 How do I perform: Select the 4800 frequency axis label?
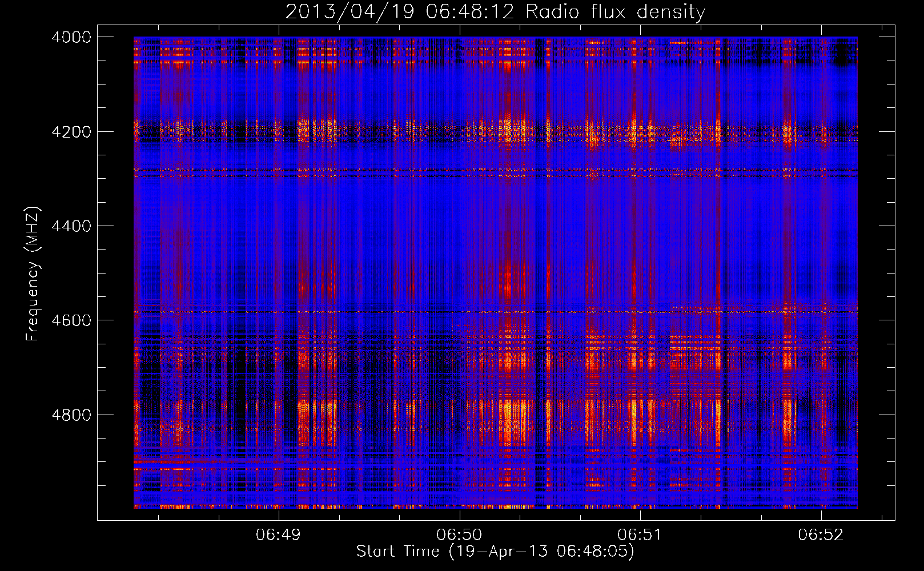point(71,415)
